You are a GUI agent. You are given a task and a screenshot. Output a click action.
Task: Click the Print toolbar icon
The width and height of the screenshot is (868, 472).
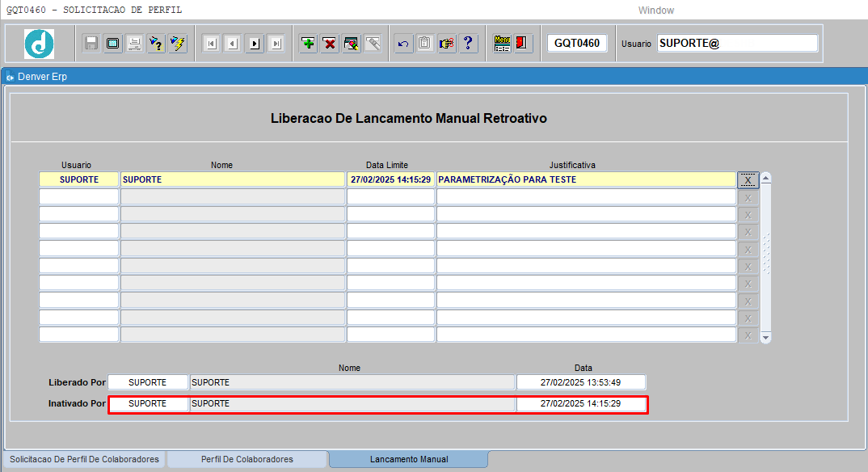pyautogui.click(x=134, y=43)
